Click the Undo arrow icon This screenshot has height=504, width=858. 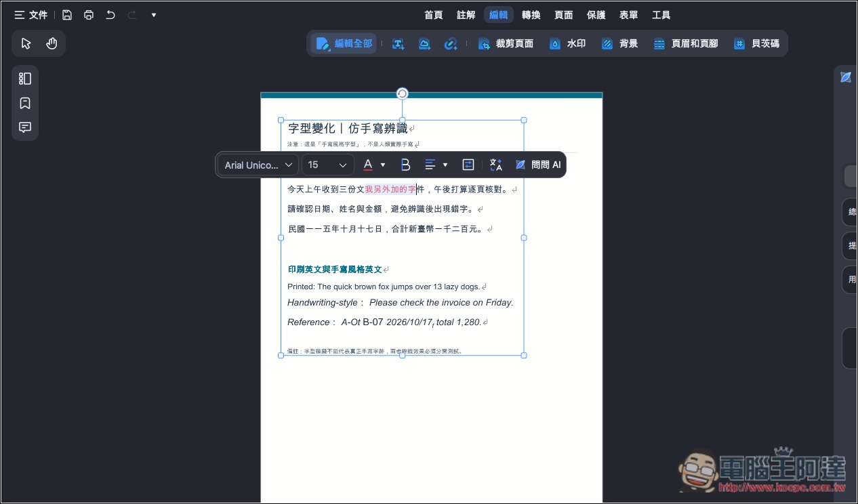110,15
